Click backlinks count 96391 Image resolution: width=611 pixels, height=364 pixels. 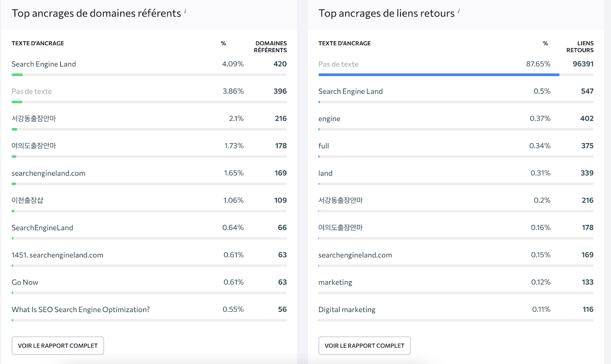[583, 64]
